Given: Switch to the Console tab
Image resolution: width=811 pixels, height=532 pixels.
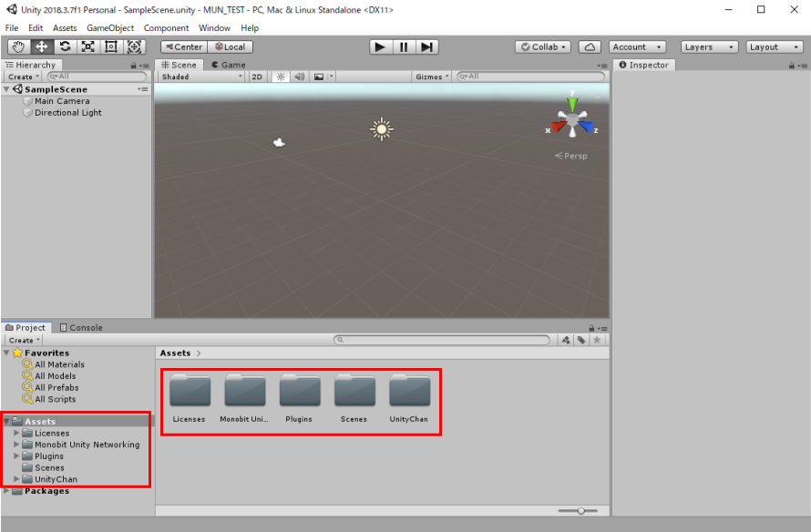Looking at the screenshot, I should tap(81, 327).
